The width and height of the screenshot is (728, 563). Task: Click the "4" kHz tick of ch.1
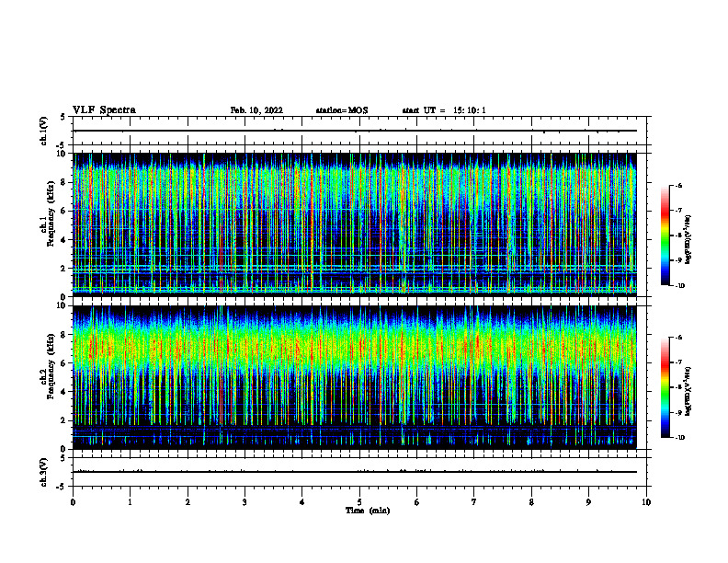pyautogui.click(x=63, y=240)
